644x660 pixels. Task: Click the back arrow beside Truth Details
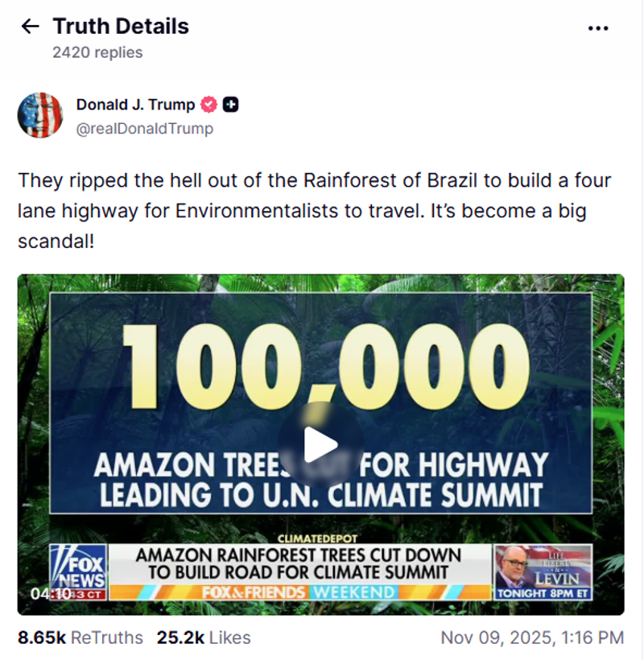tap(30, 27)
